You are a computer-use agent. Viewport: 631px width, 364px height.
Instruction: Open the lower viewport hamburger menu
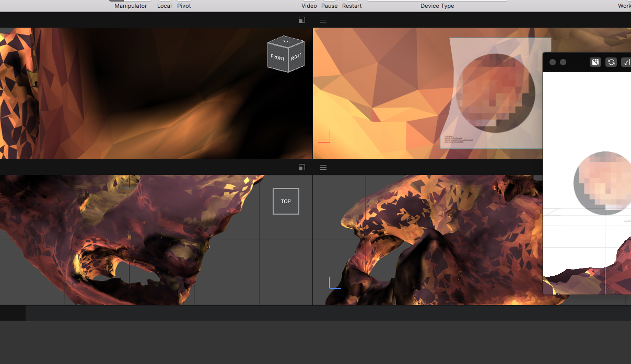pos(323,167)
